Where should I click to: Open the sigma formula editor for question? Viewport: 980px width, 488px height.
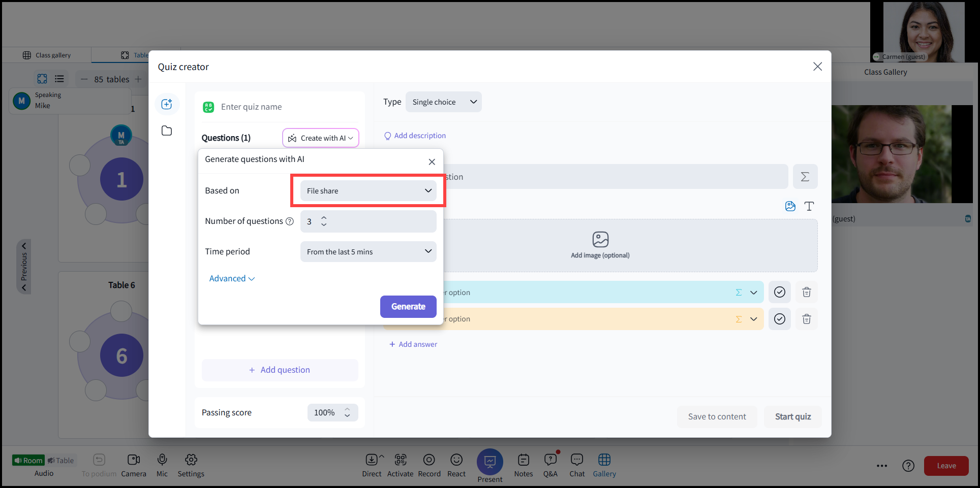[805, 177]
